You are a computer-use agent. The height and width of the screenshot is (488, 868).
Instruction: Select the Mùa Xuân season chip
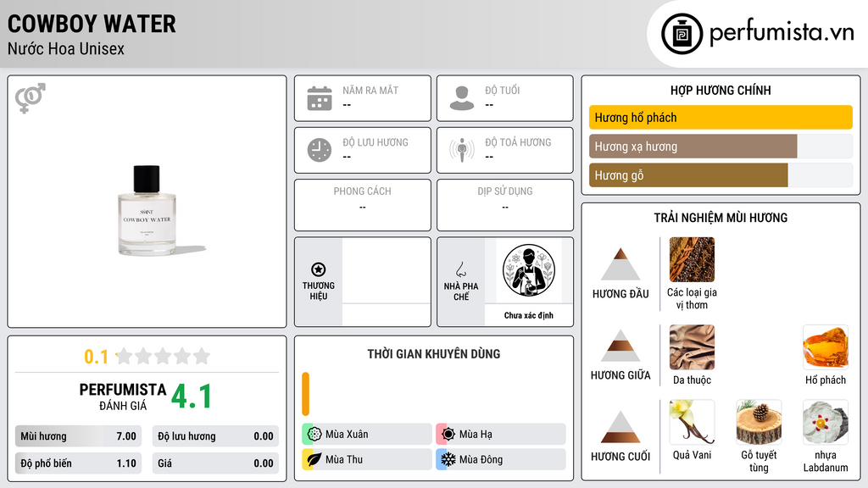click(x=367, y=435)
